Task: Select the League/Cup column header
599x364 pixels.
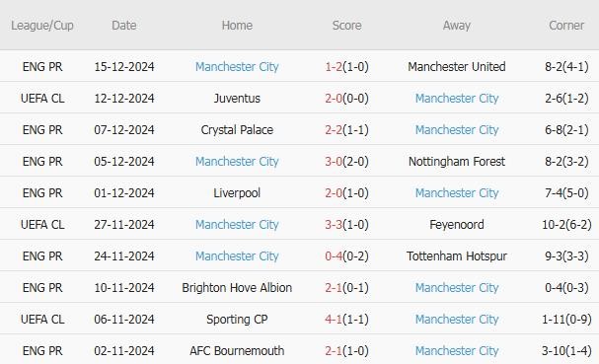Action: [42, 26]
